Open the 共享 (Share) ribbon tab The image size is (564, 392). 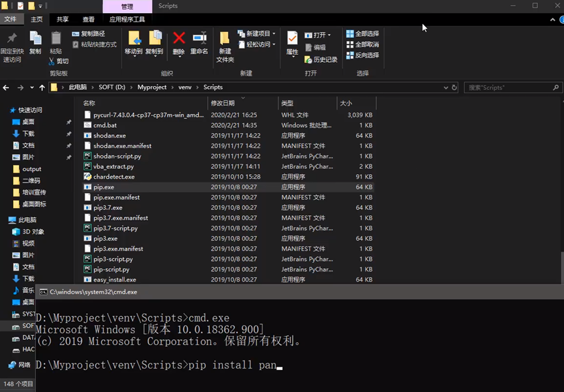pyautogui.click(x=63, y=20)
